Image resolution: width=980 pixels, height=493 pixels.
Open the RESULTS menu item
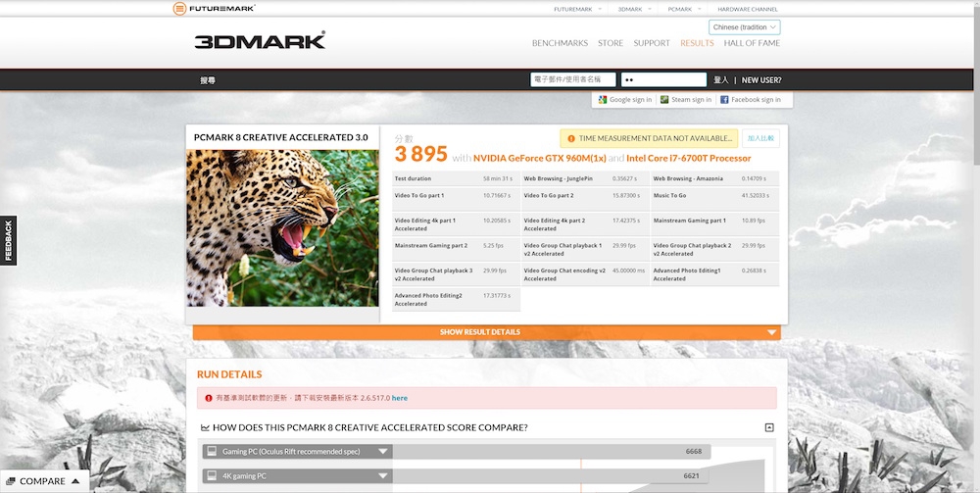(x=697, y=43)
